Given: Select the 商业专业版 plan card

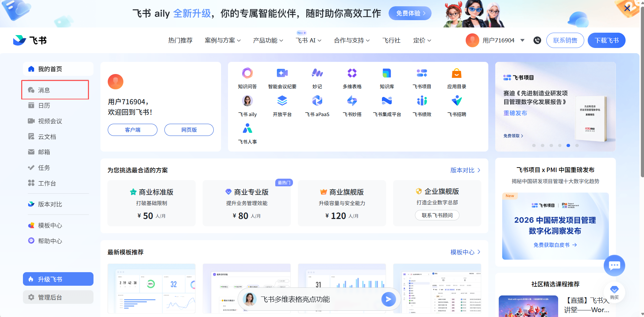Looking at the screenshot, I should pos(247,203).
